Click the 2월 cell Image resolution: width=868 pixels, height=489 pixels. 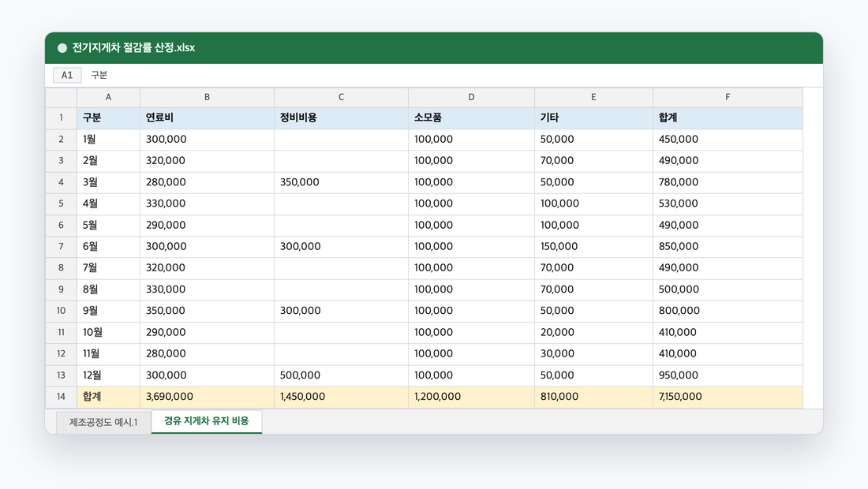pos(109,161)
